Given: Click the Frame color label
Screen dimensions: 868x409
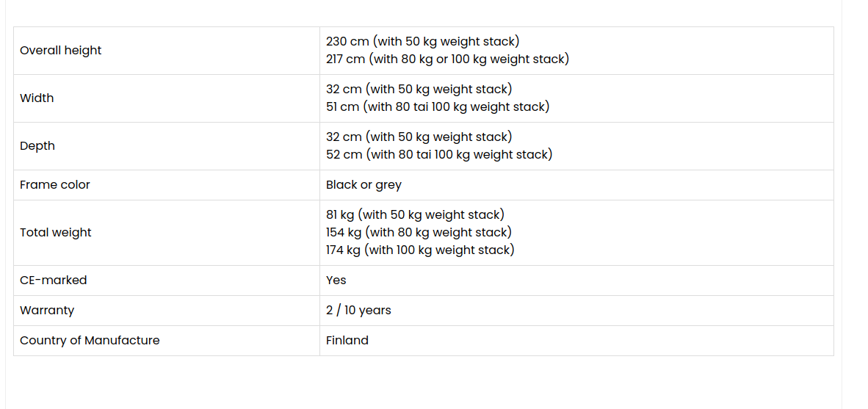Looking at the screenshot, I should 55,185.
